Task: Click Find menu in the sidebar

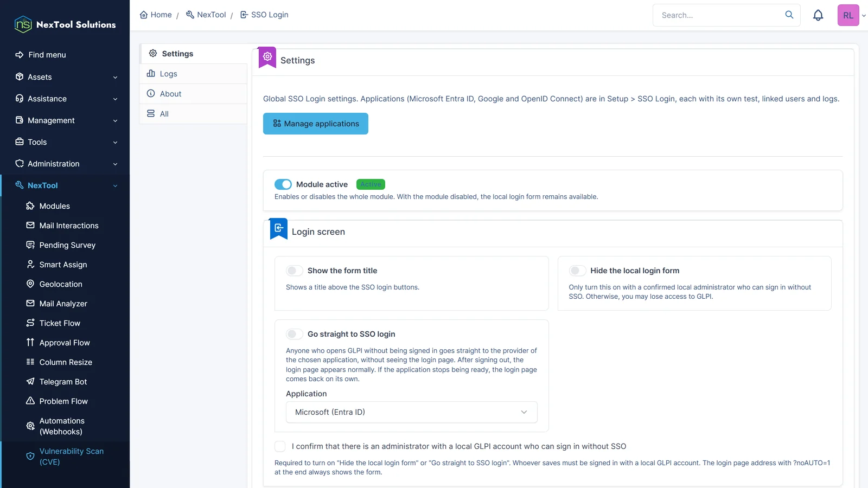Action: coord(41,55)
